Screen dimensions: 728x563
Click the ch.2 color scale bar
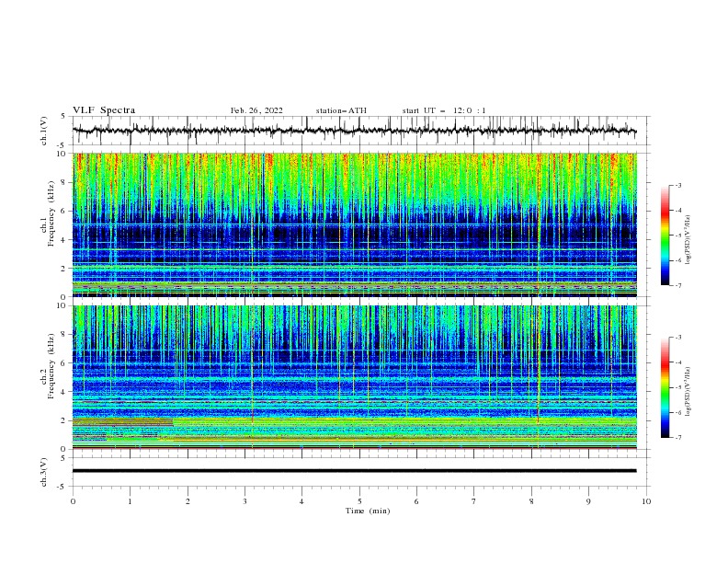click(665, 387)
